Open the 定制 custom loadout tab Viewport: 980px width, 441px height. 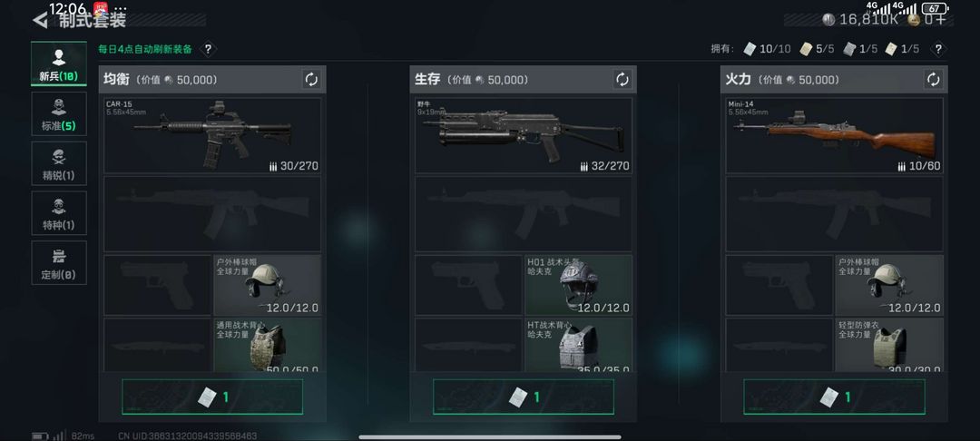pos(59,262)
